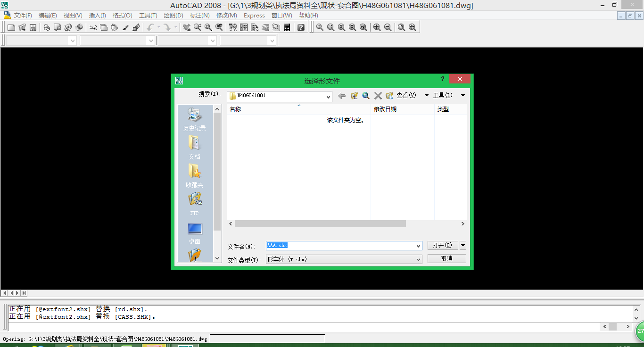The image size is (644, 347).
Task: Open the QuickCalc calculator icon
Action: [x=287, y=27]
